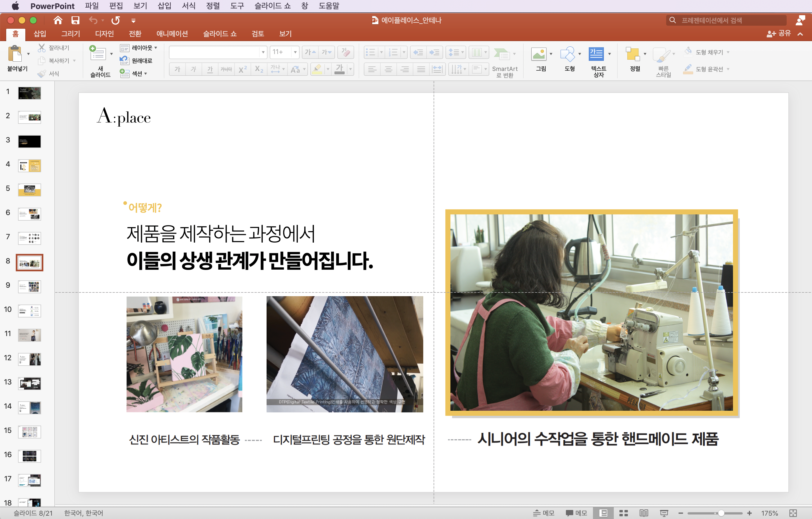This screenshot has height=519, width=812.
Task: Open the 슬라이드 쇼 menu in menu bar
Action: (272, 6)
